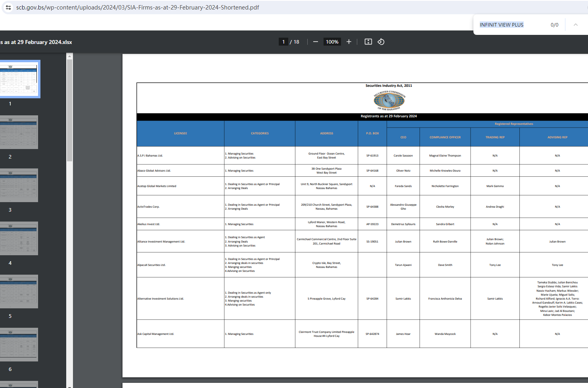Click the P.O. BOX column header
Screen dimensions: 588x388
(x=372, y=134)
